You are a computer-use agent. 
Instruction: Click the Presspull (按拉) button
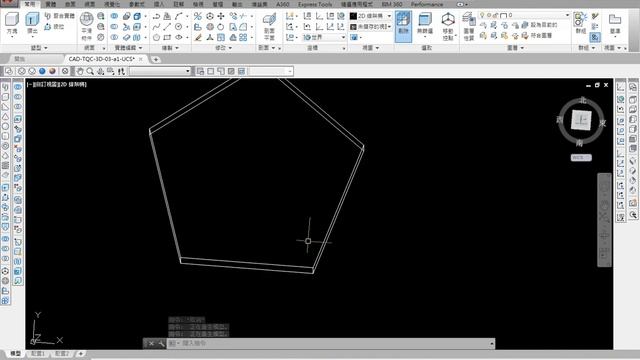click(54, 27)
